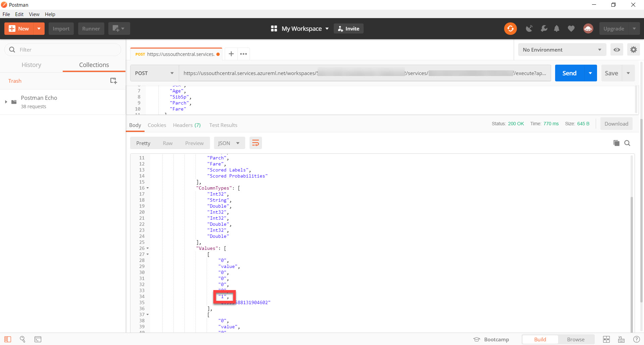644x345 pixels.
Task: Change the POST method dropdown
Action: (154, 73)
